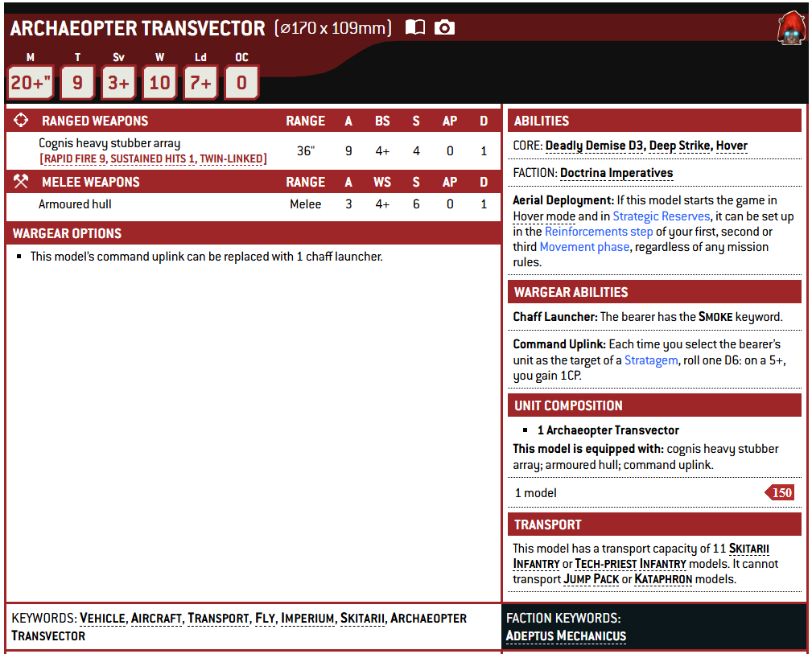Click the Aircraft keyword
The height and width of the screenshot is (654, 812).
click(156, 619)
